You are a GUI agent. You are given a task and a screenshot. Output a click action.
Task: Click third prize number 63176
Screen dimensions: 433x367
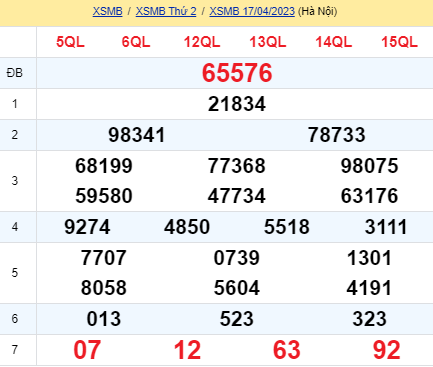pyautogui.click(x=369, y=196)
